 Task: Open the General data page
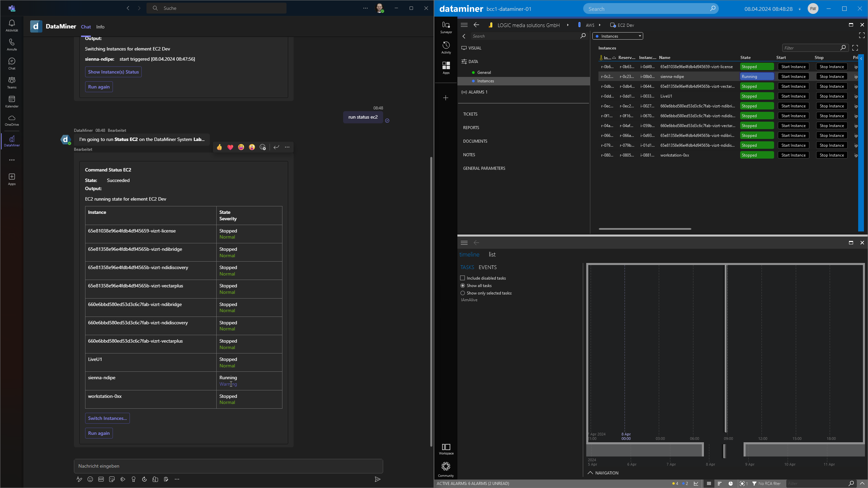pyautogui.click(x=484, y=73)
